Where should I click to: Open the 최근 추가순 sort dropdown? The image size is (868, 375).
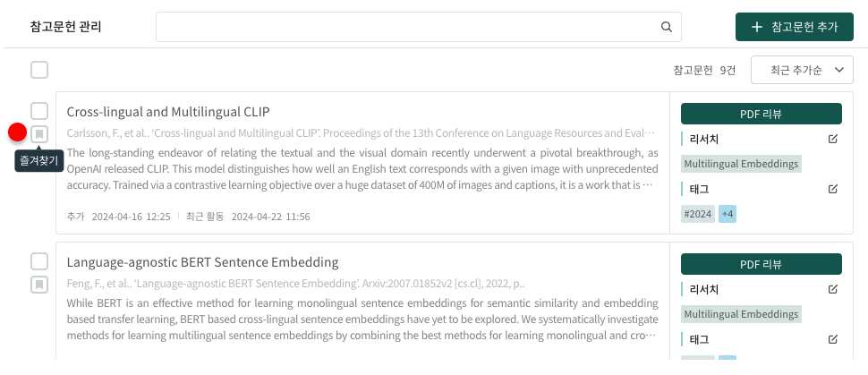tap(802, 70)
